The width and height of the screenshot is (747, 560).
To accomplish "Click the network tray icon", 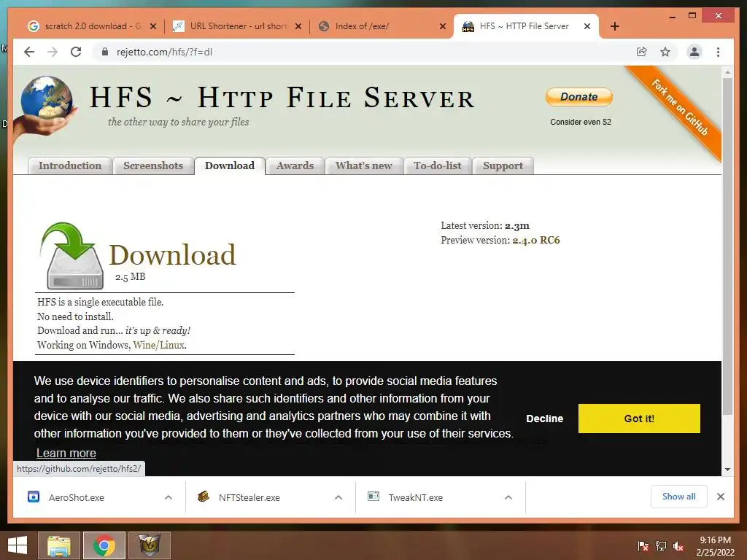I will (x=661, y=546).
